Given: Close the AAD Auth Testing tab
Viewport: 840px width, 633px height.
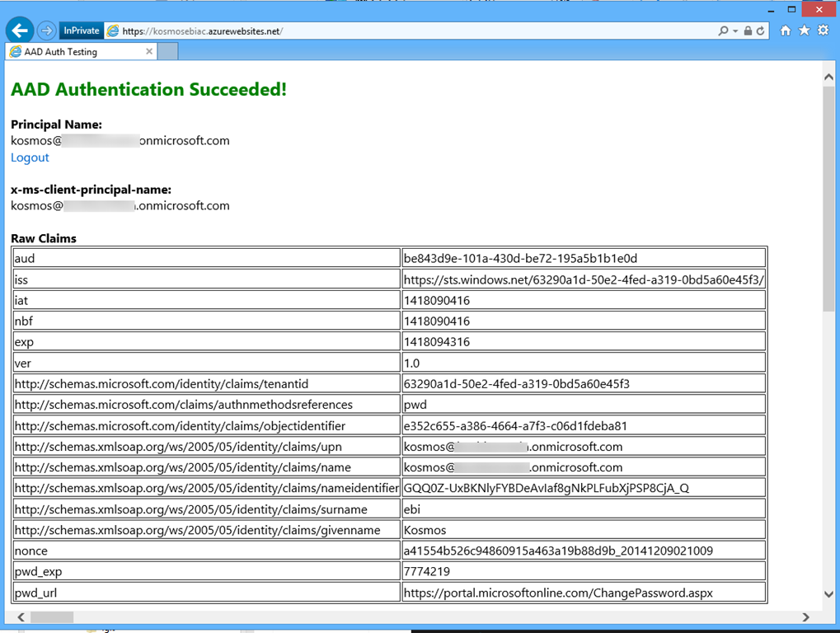Looking at the screenshot, I should (x=149, y=51).
